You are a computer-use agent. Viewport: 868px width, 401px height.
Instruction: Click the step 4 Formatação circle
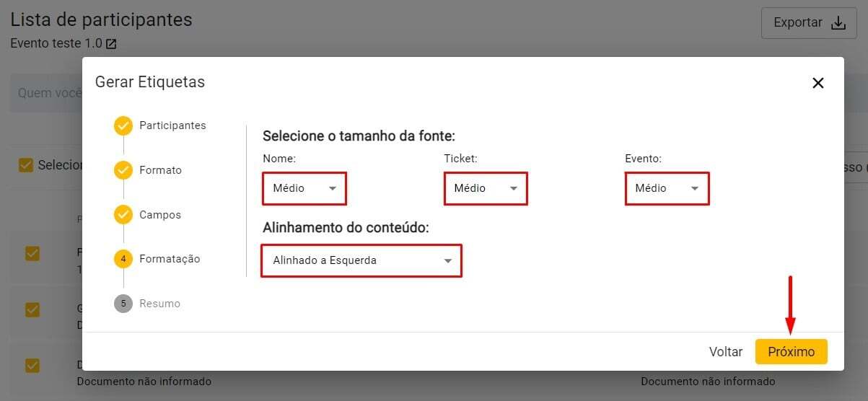tap(123, 259)
